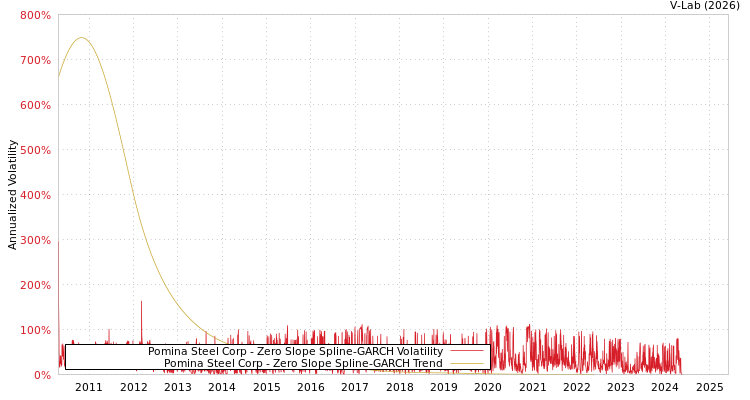Click the 2023 x-axis label
The height and width of the screenshot is (400, 750).
pyautogui.click(x=621, y=387)
